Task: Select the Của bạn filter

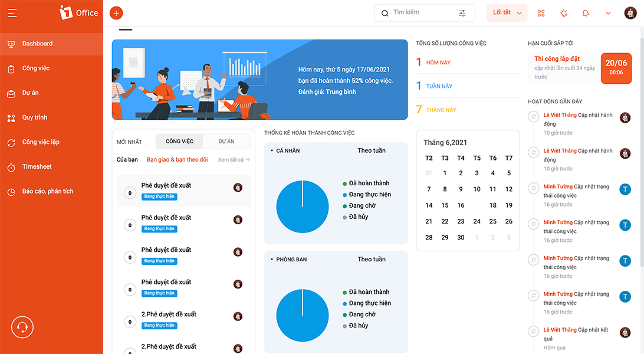Action: coord(127,160)
